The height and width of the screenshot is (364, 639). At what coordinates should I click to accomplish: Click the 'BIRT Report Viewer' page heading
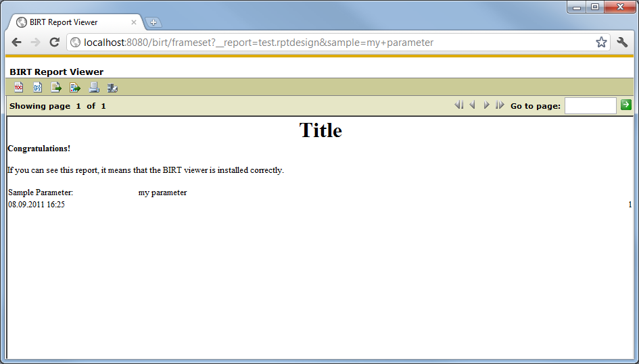pyautogui.click(x=57, y=72)
